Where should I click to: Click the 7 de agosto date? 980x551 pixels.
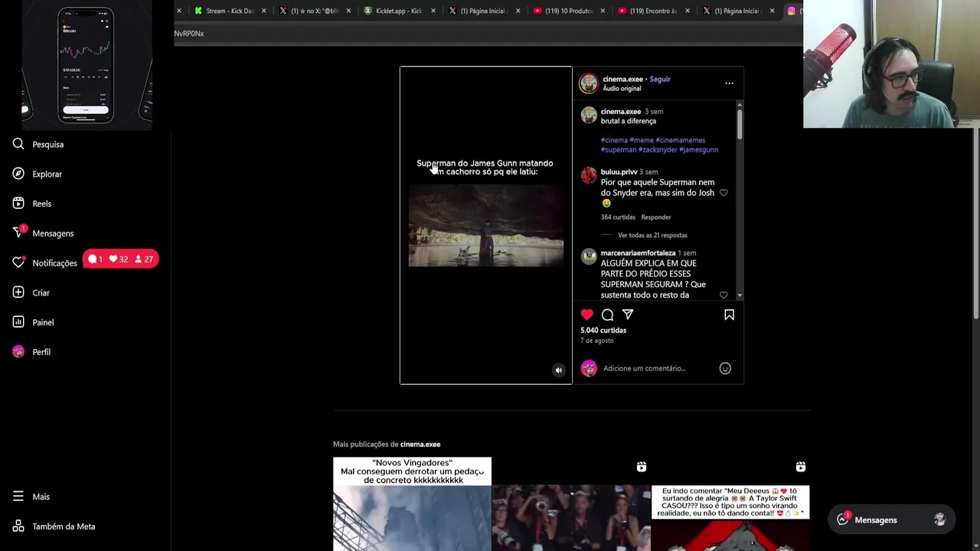coord(596,341)
